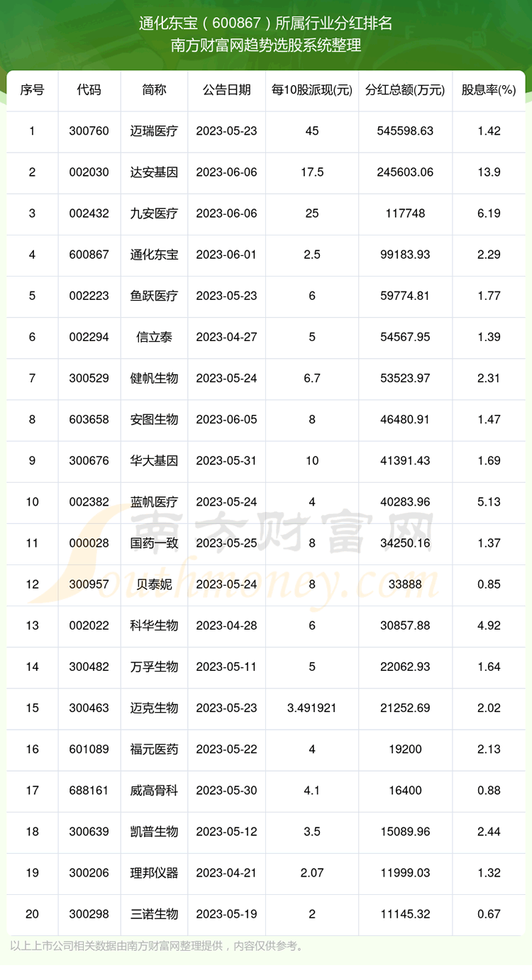532x980 pixels.
Task: Click stock code 002030
Action: coord(89,172)
